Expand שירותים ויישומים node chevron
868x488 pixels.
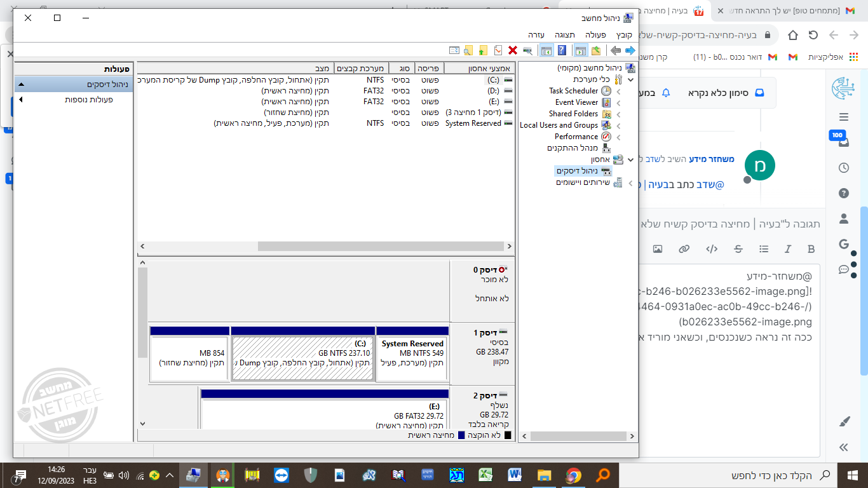point(630,183)
